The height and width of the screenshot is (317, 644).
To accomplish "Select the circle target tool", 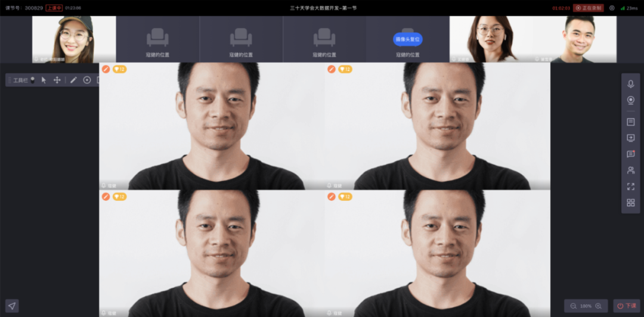I will [x=87, y=80].
